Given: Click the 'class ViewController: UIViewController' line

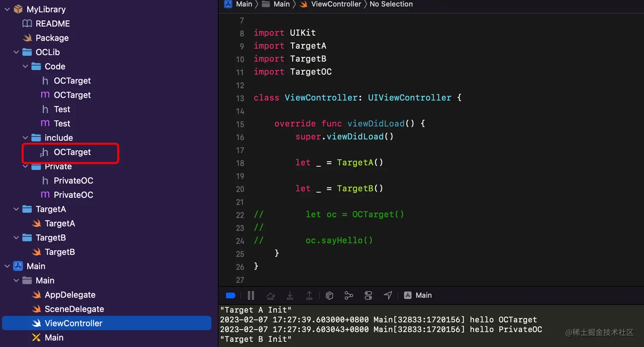Looking at the screenshot, I should coord(357,98).
